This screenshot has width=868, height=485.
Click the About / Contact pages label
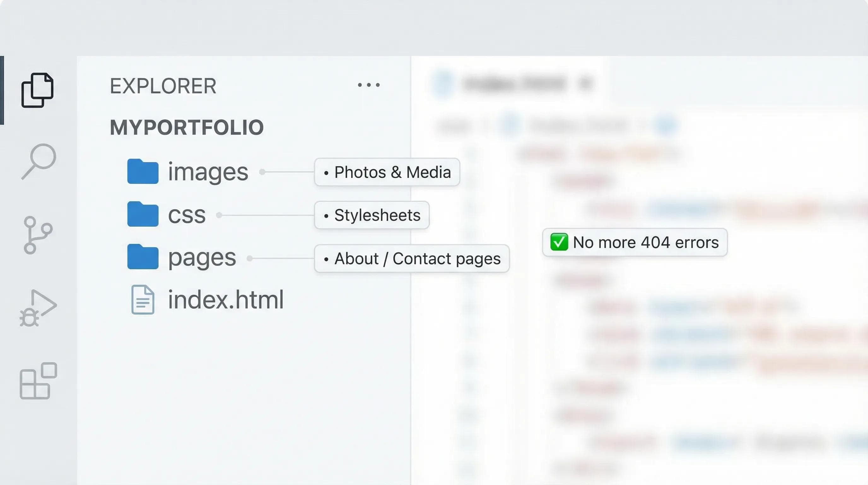412,258
